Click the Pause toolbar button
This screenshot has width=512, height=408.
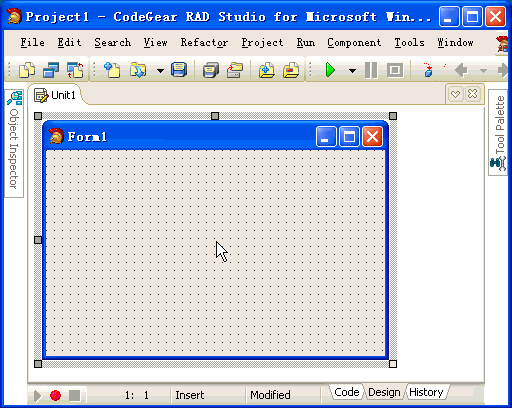point(371,70)
